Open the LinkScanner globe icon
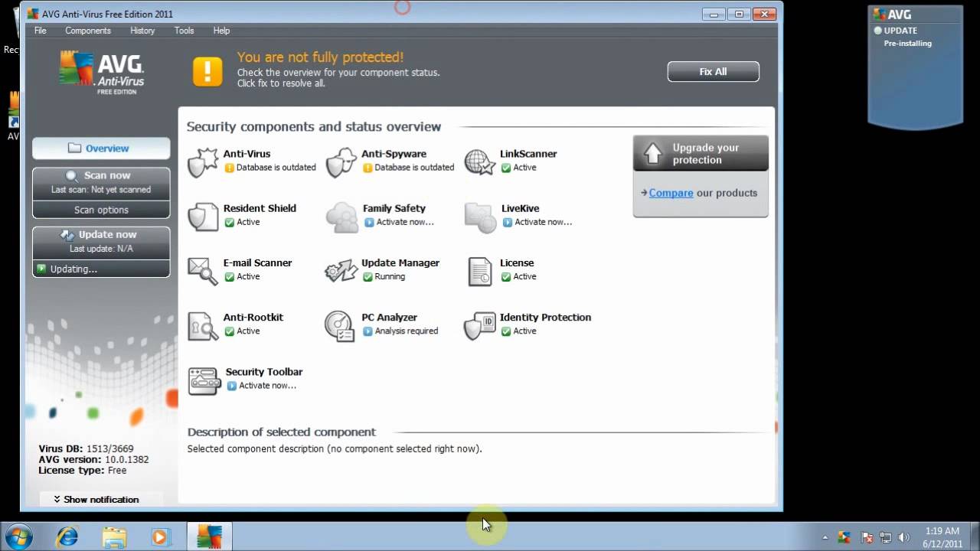The width and height of the screenshot is (980, 551). 480,162
